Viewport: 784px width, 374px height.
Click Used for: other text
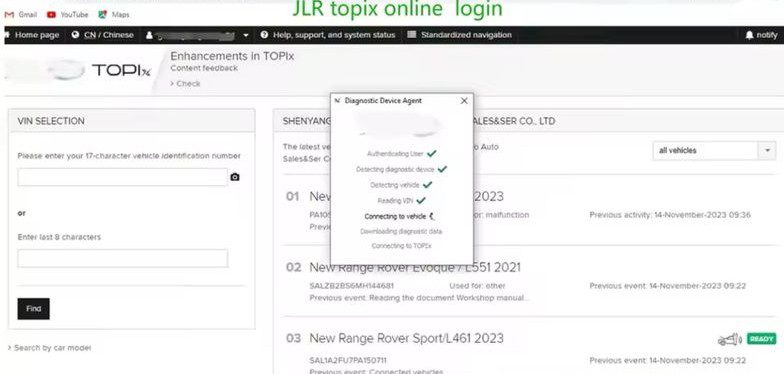click(477, 286)
